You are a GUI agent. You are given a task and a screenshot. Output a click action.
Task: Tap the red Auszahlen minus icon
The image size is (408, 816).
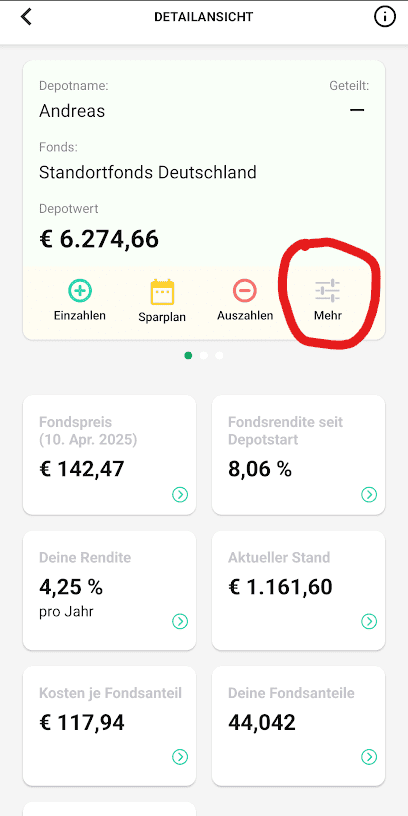click(x=245, y=291)
